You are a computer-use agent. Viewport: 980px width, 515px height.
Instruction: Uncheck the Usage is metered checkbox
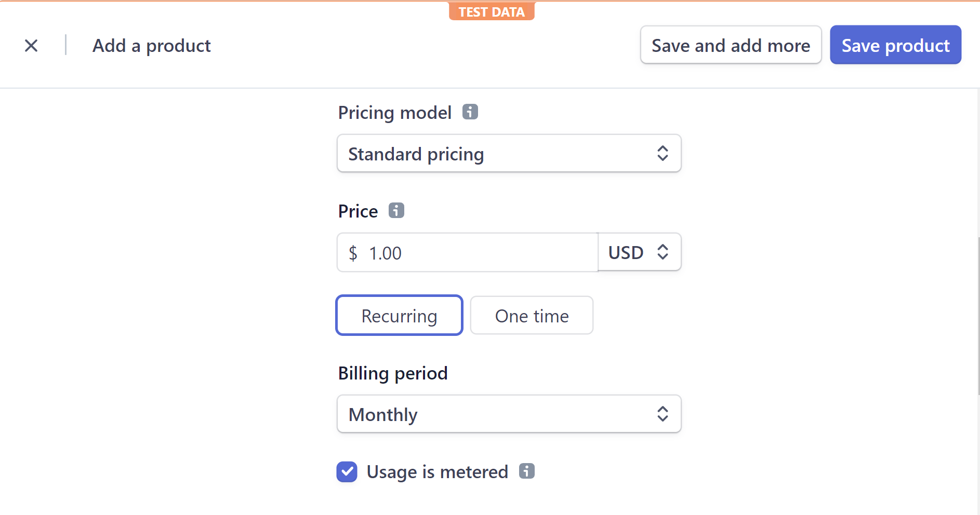[347, 472]
